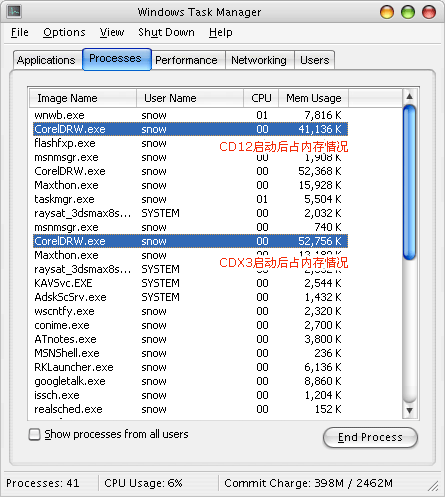Click the 8,860 K memory value
The width and height of the screenshot is (445, 497).
(x=323, y=381)
